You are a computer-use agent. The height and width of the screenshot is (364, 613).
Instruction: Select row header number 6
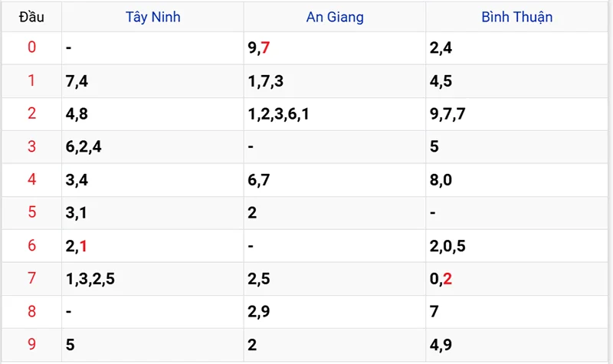point(31,245)
